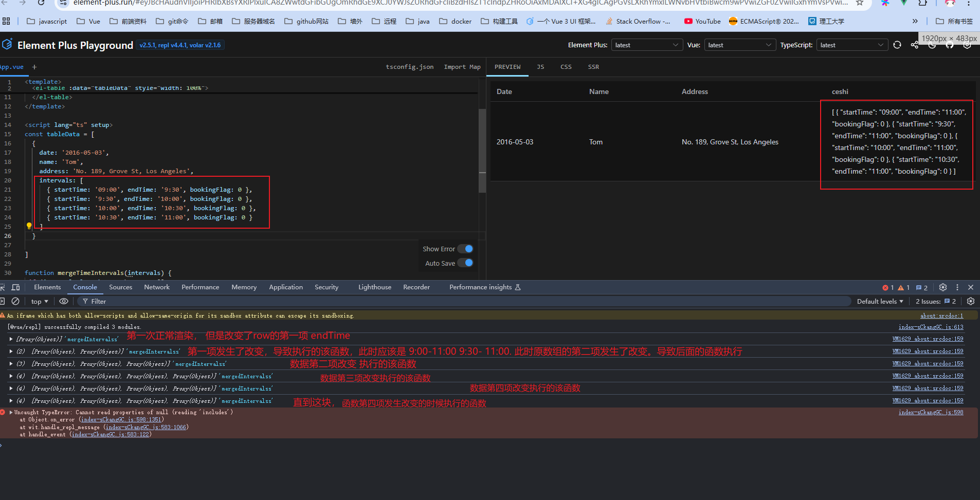The image size is (980, 500).
Task: Click the index-sCkangGC.js:613 source link
Action: (931, 327)
